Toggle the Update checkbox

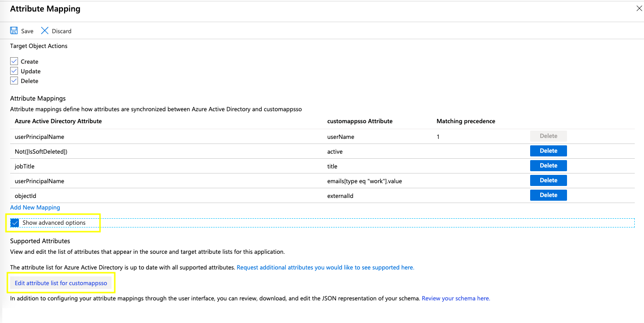tap(14, 71)
